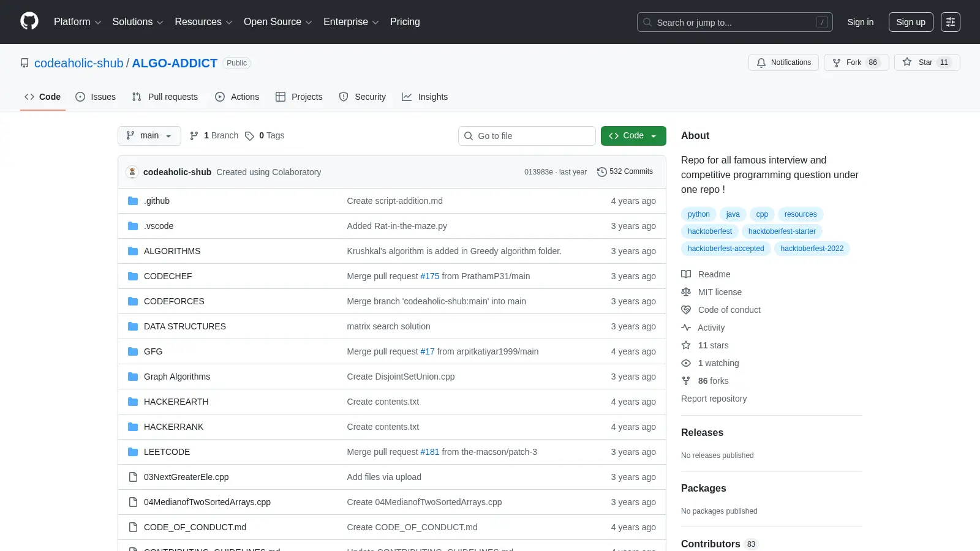Screen dimensions: 980x551
Task: Open pull request #181 link
Action: click(430, 452)
